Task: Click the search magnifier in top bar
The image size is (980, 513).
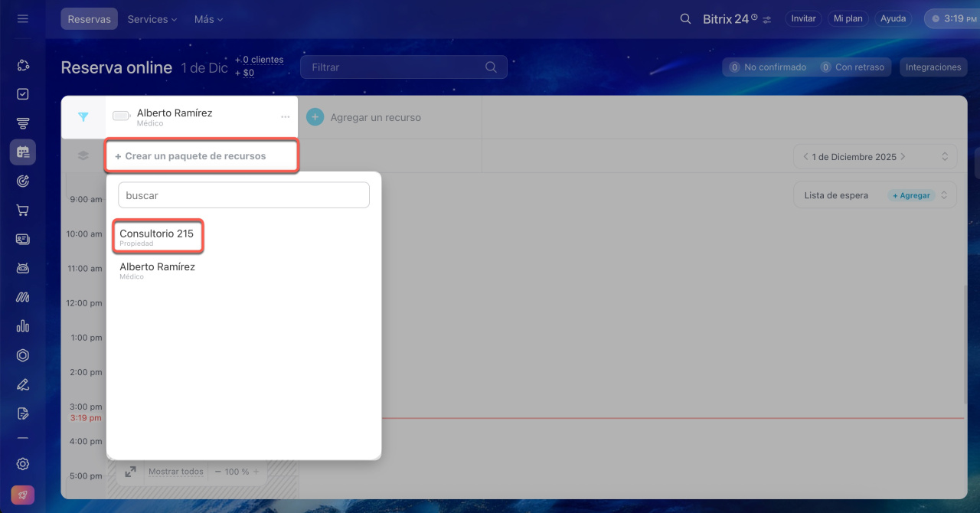Action: (685, 18)
